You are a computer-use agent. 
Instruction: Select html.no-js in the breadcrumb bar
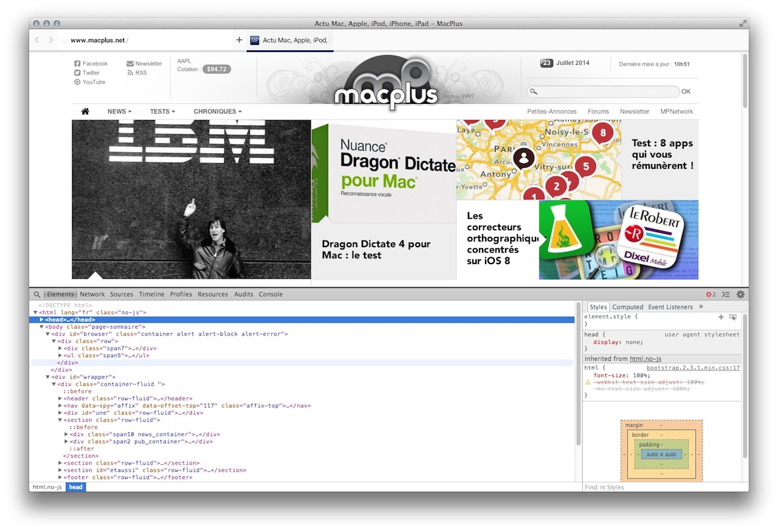(x=47, y=487)
